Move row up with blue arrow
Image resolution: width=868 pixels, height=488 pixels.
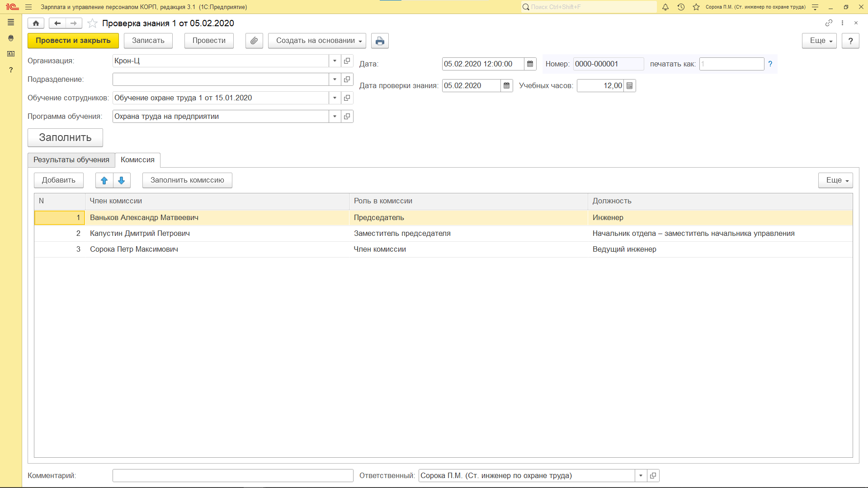coord(104,180)
